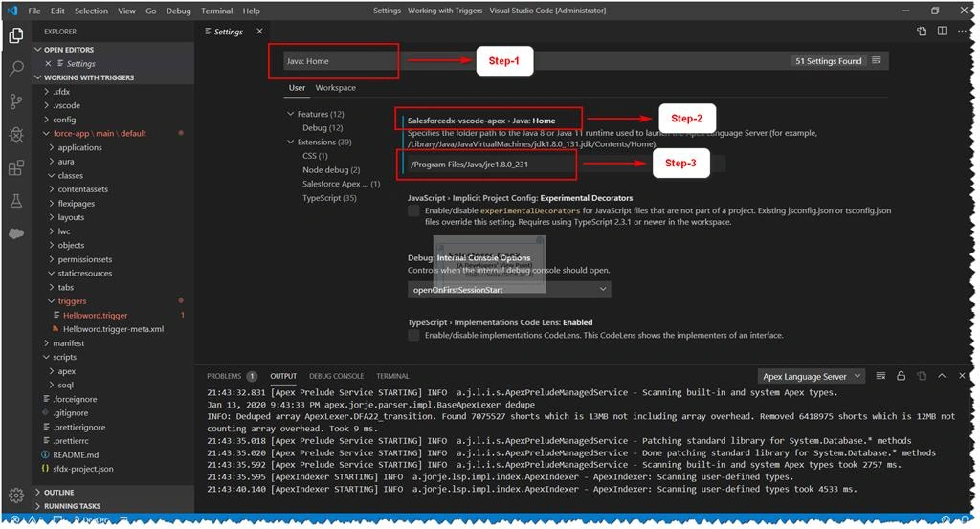Open the Debug view in activity bar
Viewport: 980px width, 529px height.
(x=16, y=134)
